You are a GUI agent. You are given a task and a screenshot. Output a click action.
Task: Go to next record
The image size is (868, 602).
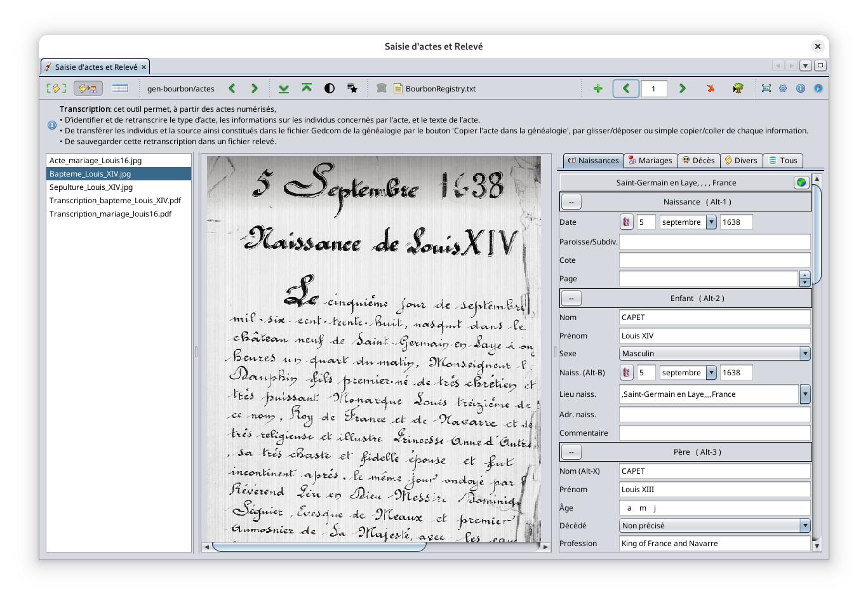[683, 88]
